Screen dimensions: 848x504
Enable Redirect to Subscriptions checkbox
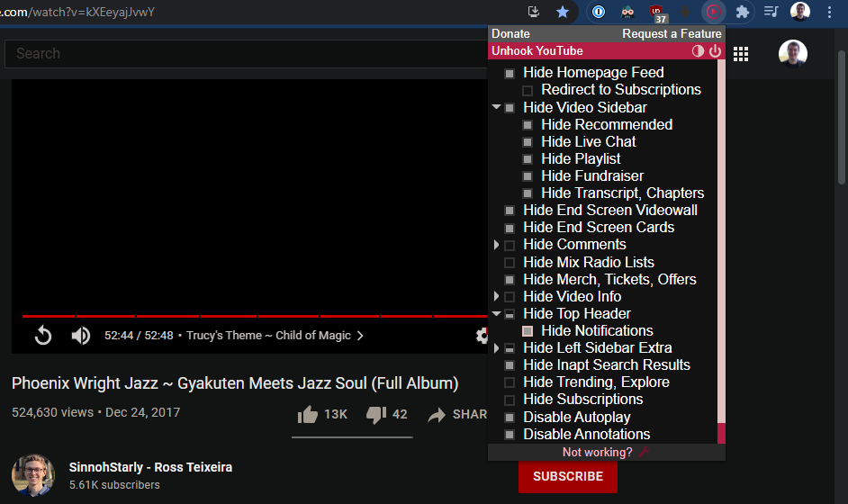click(528, 90)
